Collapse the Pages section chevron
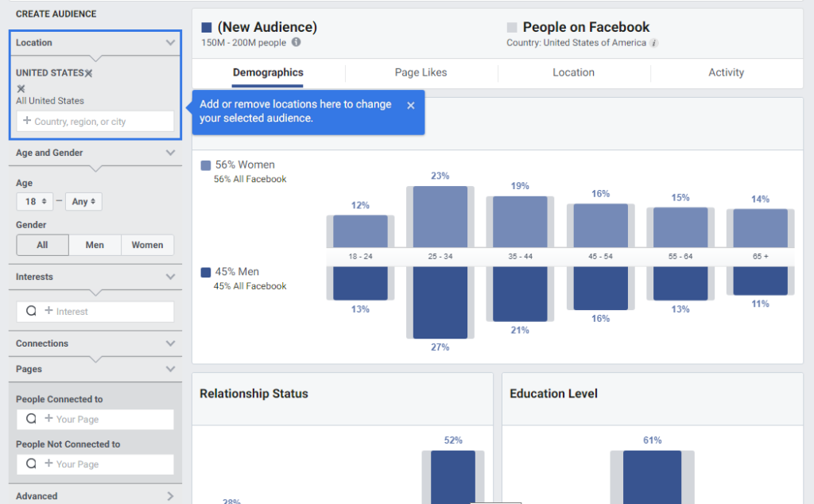 tap(170, 369)
